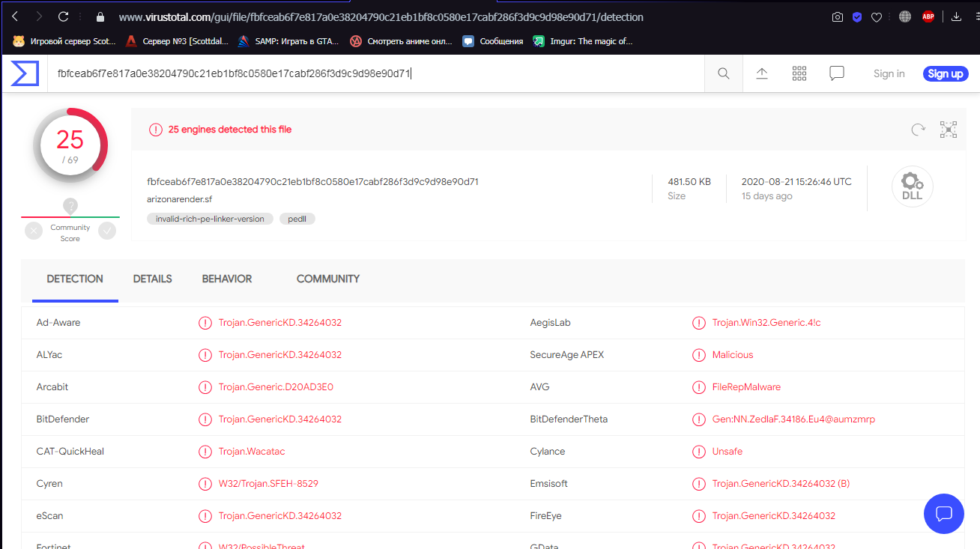Open the blue shield browser icon
The image size is (980, 549).
(x=857, y=16)
